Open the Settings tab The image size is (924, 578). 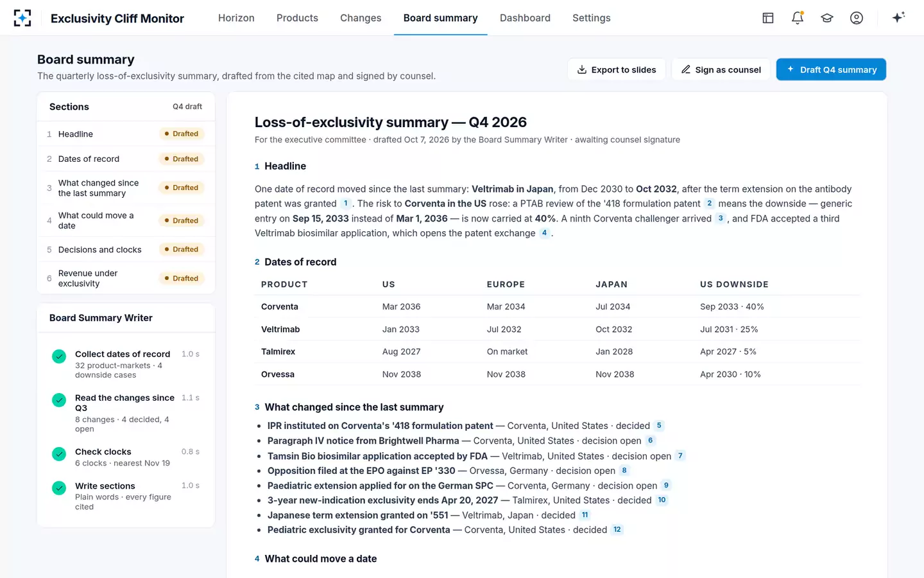coord(592,18)
